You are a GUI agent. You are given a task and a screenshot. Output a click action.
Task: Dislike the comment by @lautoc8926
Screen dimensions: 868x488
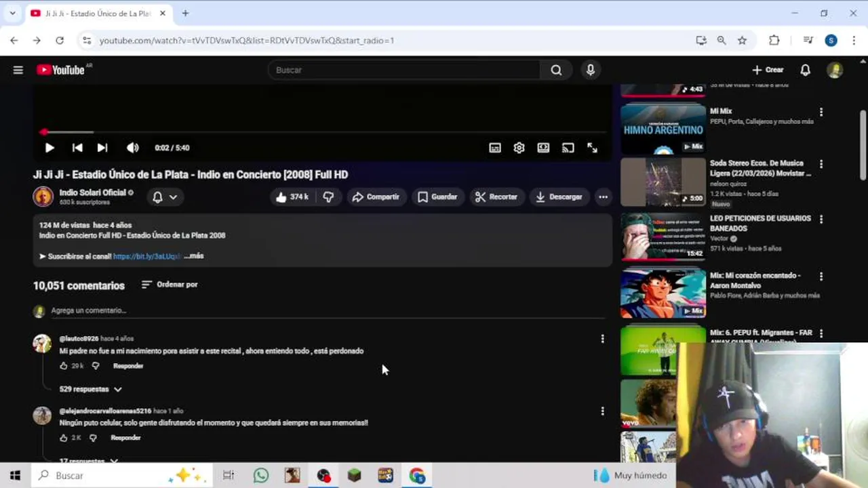point(96,366)
